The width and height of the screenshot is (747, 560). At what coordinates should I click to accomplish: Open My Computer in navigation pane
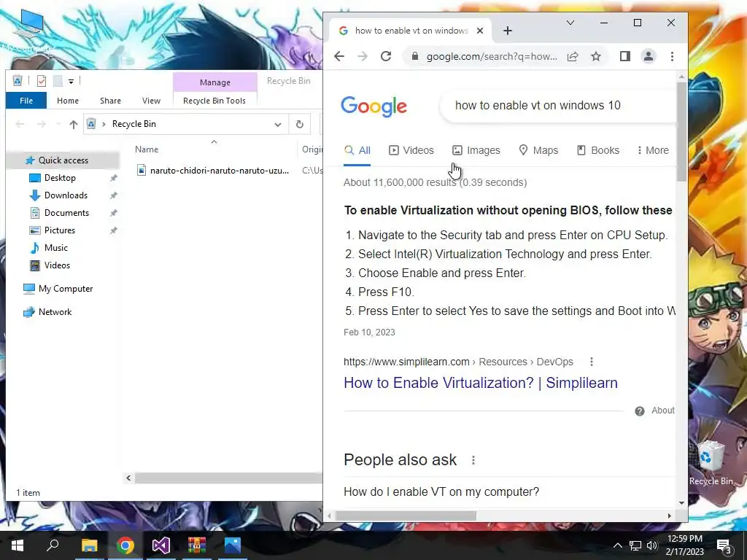click(x=65, y=289)
